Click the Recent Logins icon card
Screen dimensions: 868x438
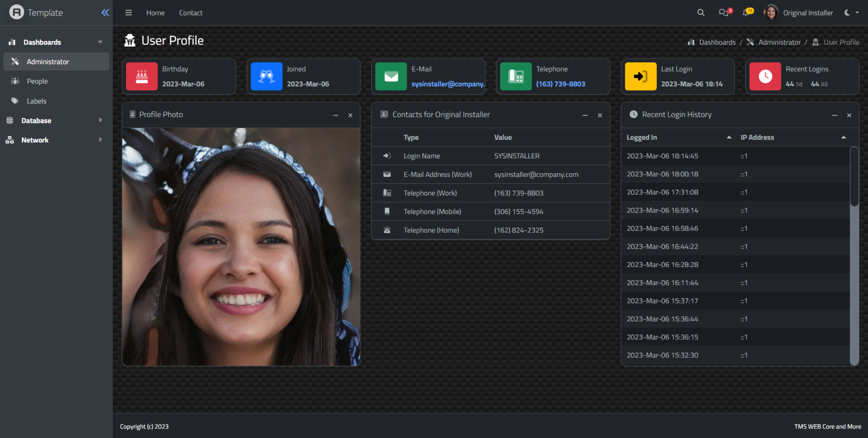click(765, 77)
